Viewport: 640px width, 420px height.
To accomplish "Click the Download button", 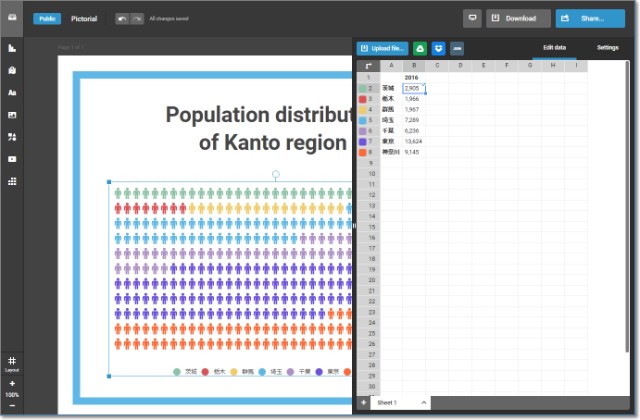I will pos(518,18).
